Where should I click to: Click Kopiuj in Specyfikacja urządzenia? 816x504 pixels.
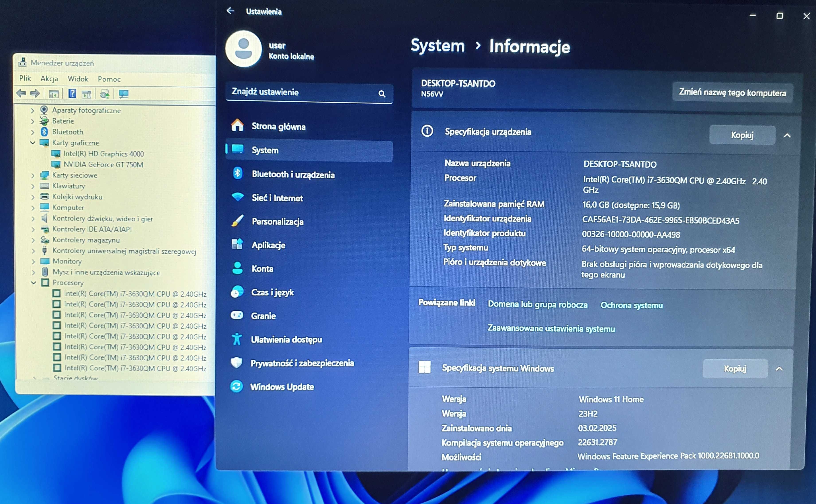click(742, 135)
